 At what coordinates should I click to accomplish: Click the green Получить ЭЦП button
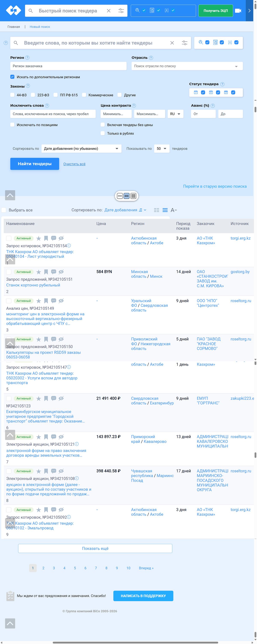click(215, 11)
